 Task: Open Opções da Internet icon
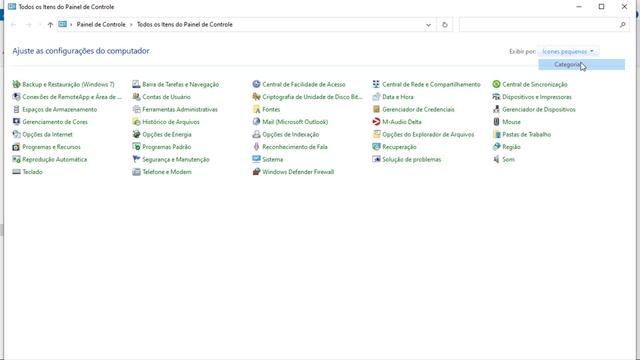(x=16, y=134)
